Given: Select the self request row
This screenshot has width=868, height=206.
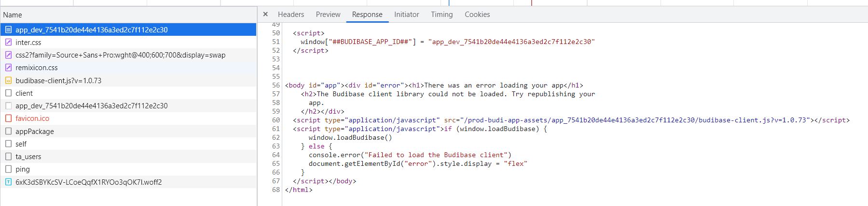Looking at the screenshot, I should pos(128,144).
